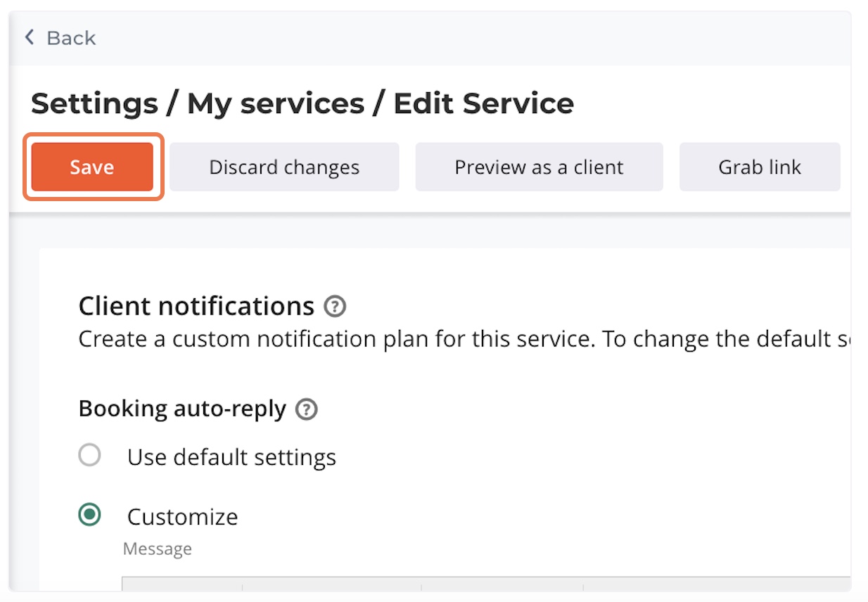Select the Use default settings radio button
Screen dimensions: 868x602
point(89,456)
